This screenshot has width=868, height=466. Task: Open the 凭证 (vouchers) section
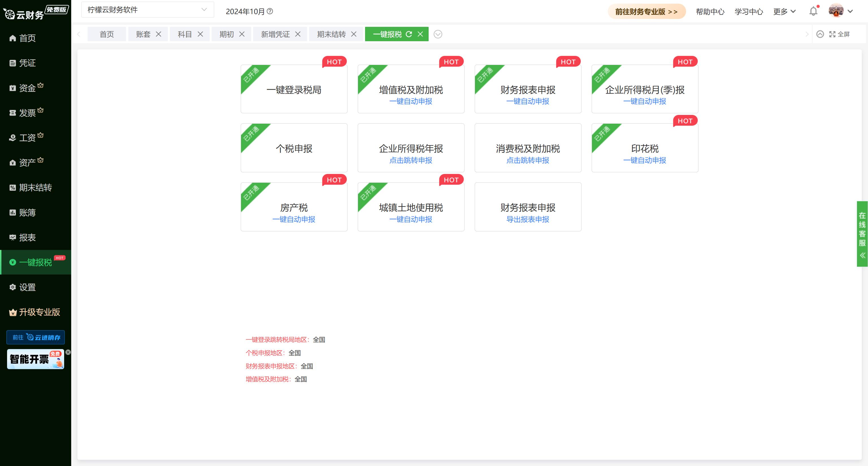click(28, 63)
